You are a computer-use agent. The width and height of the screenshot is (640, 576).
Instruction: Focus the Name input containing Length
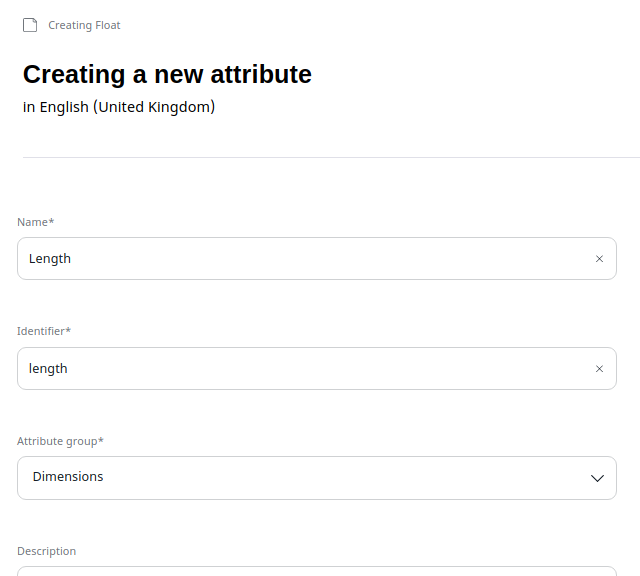[x=317, y=258]
